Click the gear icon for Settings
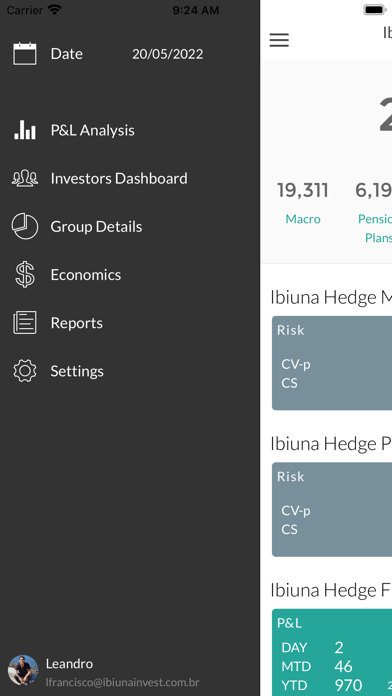 (24, 371)
